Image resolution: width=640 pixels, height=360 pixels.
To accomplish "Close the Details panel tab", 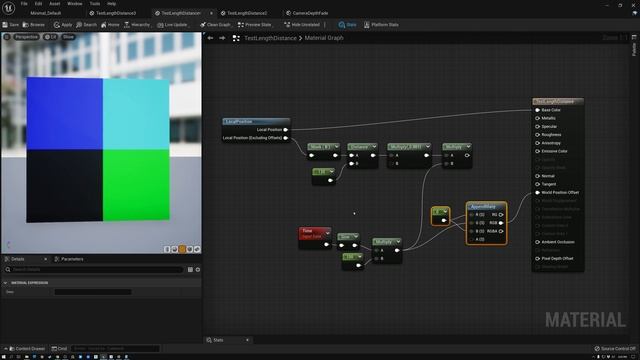I will [x=45, y=259].
